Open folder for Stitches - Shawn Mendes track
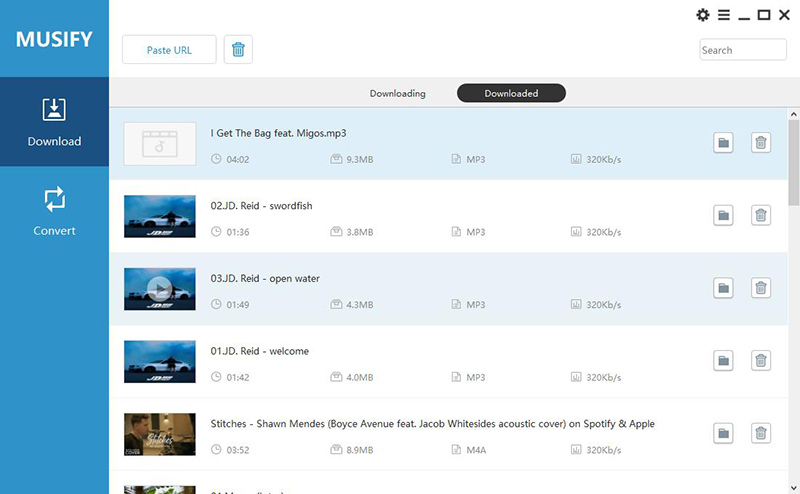800x494 pixels. click(x=723, y=433)
